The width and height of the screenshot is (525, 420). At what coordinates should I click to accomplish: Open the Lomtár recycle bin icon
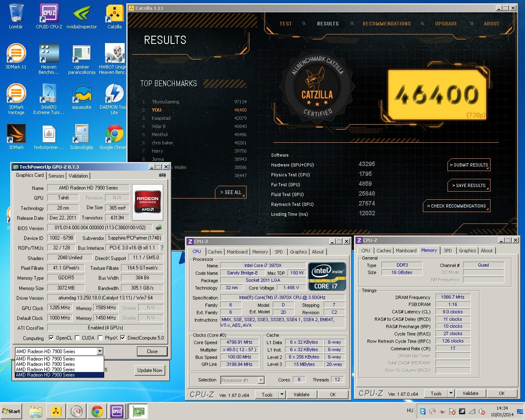tap(16, 16)
